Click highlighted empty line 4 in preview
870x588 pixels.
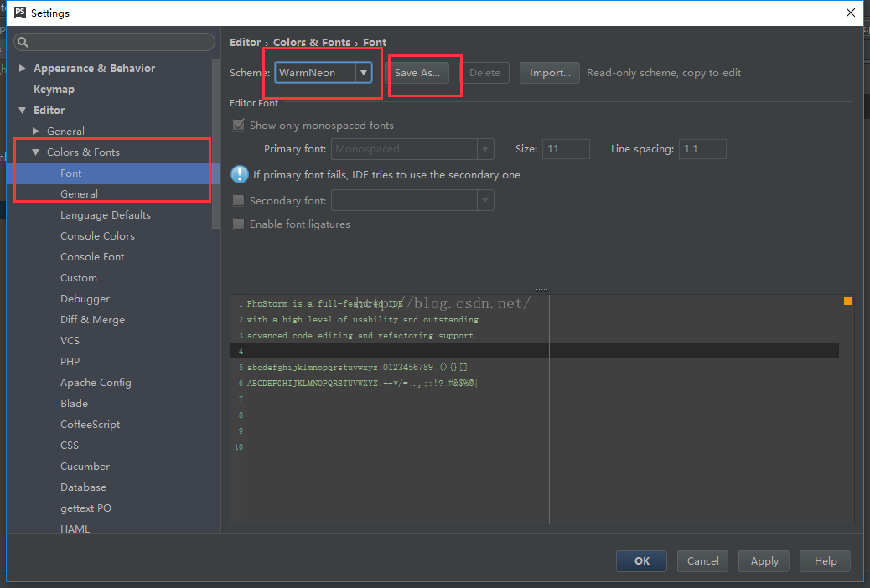[534, 351]
